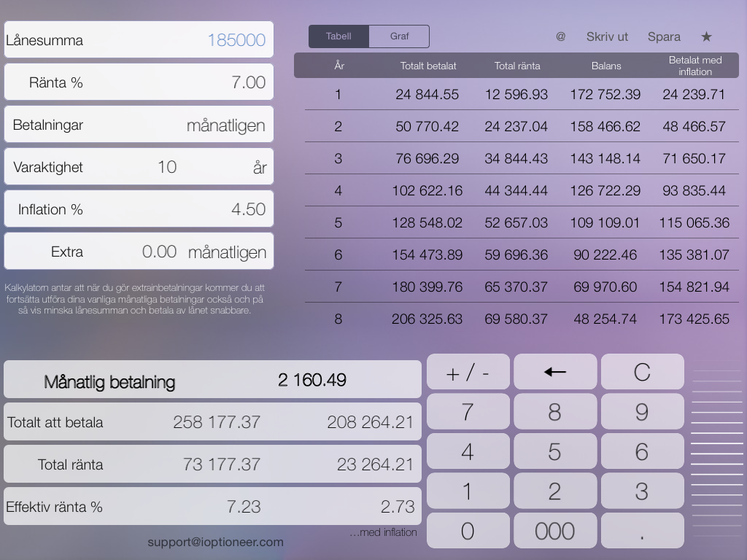Click the @ email sharing icon
The image size is (747, 560).
tap(560, 36)
